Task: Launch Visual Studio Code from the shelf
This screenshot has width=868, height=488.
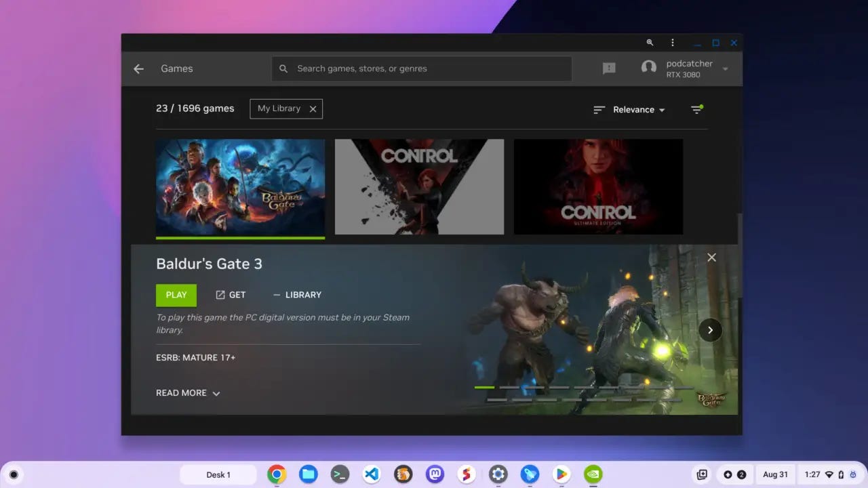Action: [372, 474]
